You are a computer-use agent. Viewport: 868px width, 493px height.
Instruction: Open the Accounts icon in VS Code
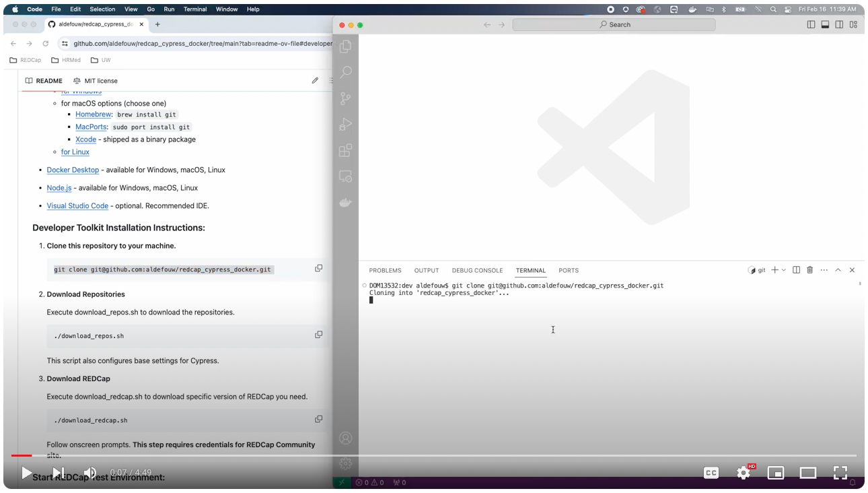click(x=346, y=438)
